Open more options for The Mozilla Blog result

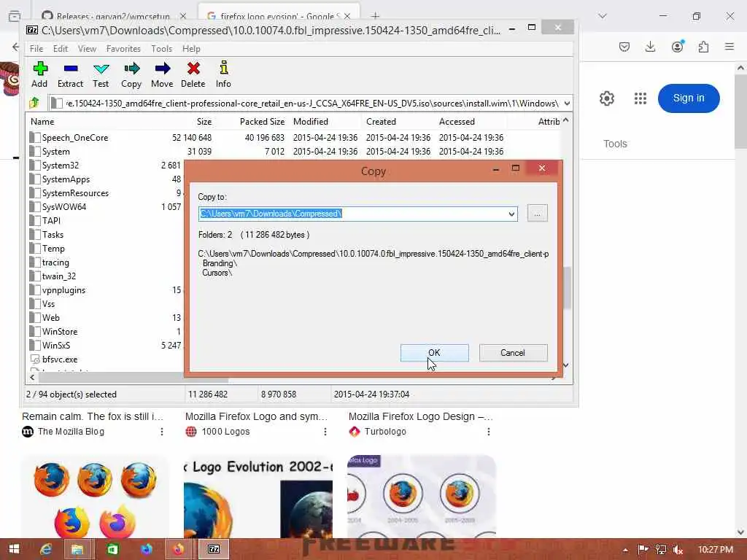point(162,432)
